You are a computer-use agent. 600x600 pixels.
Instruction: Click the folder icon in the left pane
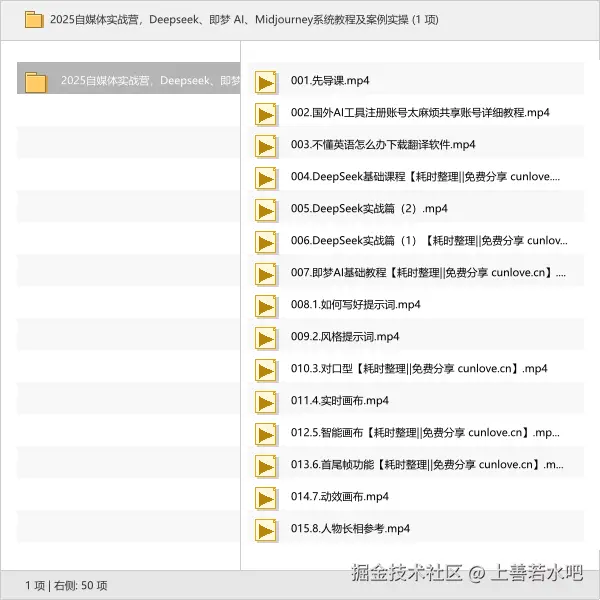pos(36,82)
